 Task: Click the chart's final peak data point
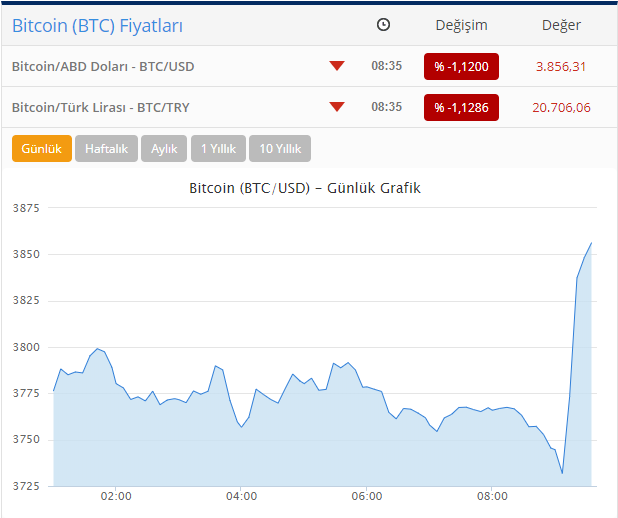(x=591, y=243)
